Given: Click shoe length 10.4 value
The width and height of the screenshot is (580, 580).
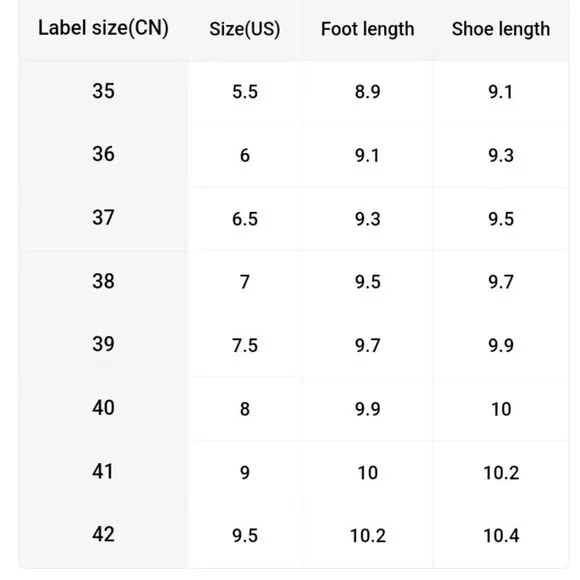Looking at the screenshot, I should (501, 536).
